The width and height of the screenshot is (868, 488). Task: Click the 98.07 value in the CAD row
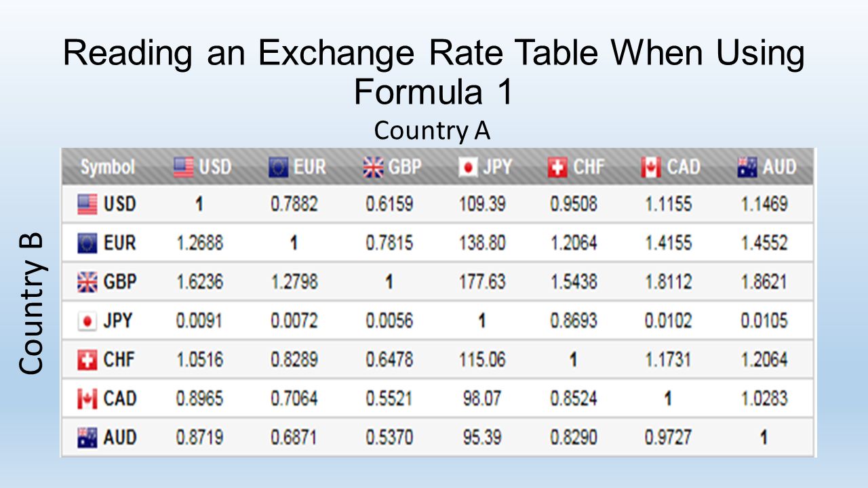coord(482,399)
